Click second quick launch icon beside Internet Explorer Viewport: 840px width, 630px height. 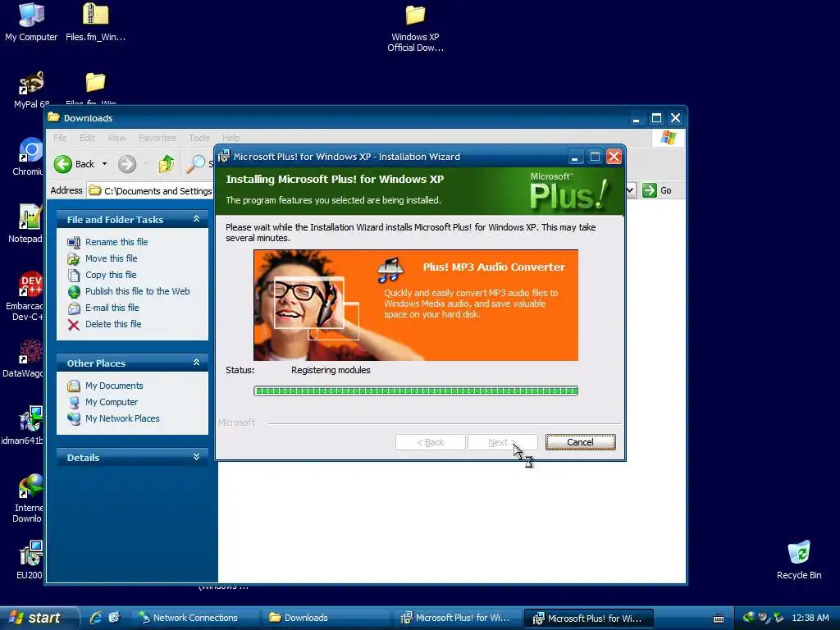114,618
